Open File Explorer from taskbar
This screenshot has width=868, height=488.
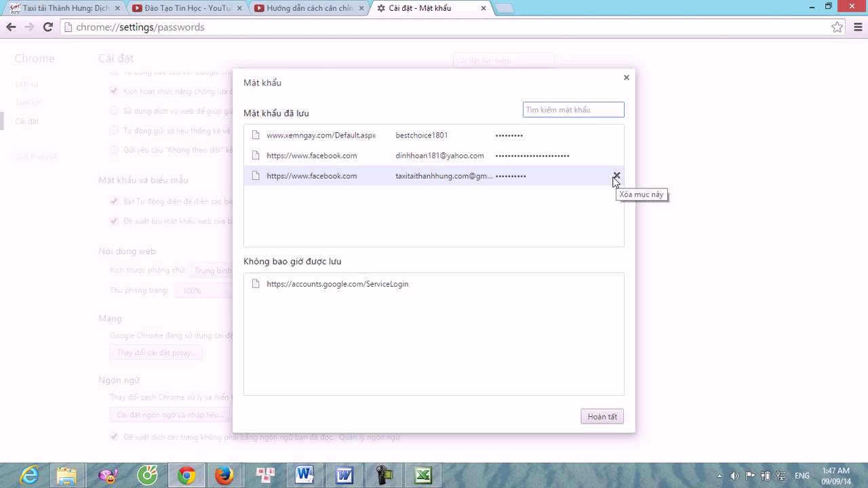click(x=66, y=476)
